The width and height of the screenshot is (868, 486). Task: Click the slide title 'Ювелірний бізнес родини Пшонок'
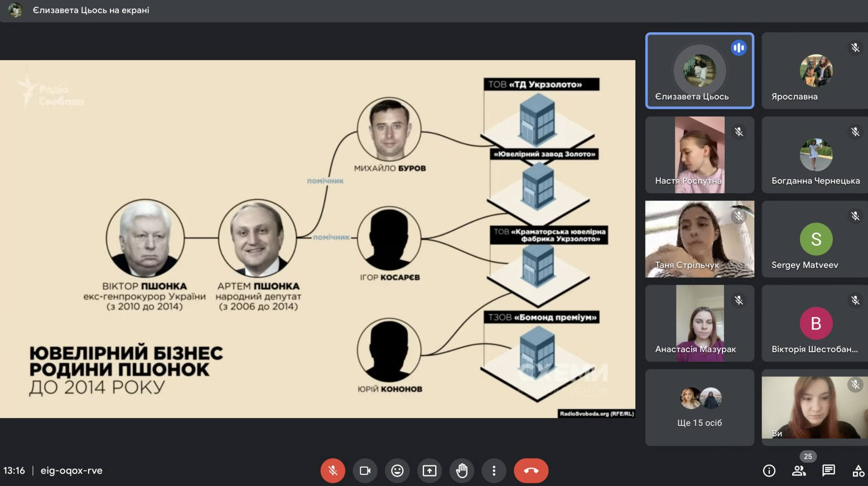pyautogui.click(x=126, y=361)
